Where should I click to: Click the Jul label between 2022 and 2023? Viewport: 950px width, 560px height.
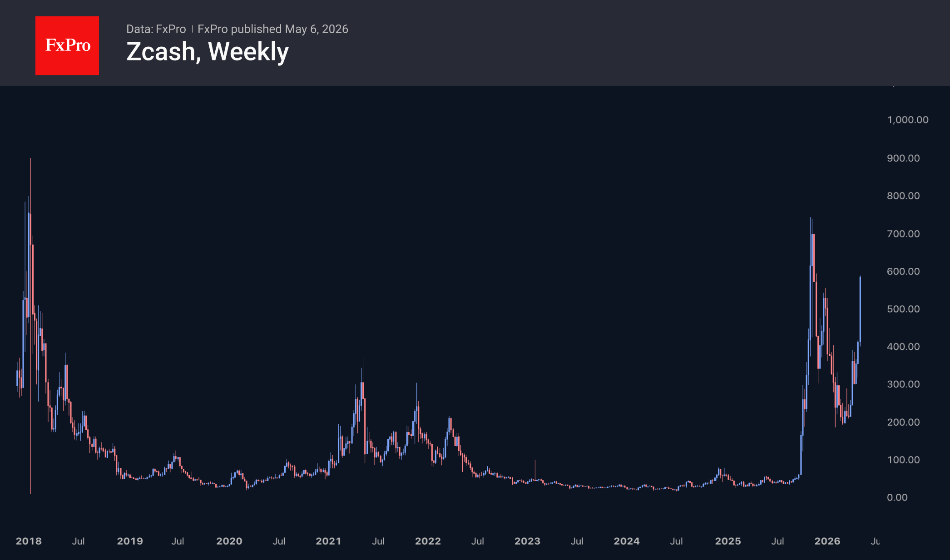click(x=477, y=541)
